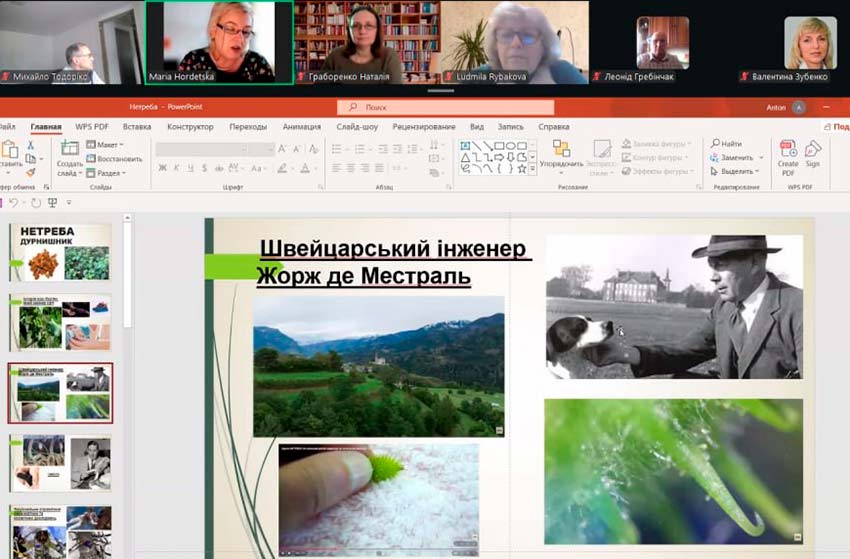Click the Undo arrow in quick access toolbar
Viewport: 850px width, 559px height.
click(x=14, y=203)
